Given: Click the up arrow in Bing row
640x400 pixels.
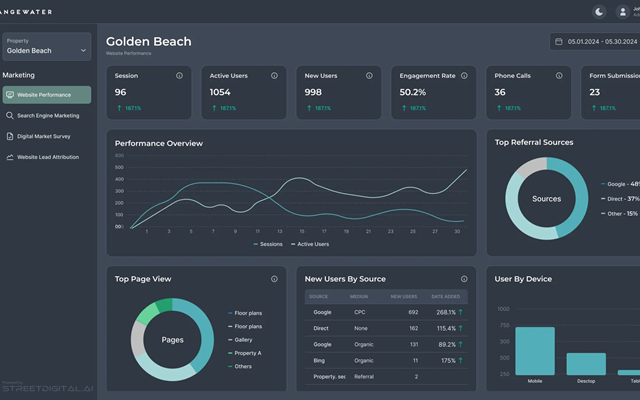Looking at the screenshot, I should (460, 360).
